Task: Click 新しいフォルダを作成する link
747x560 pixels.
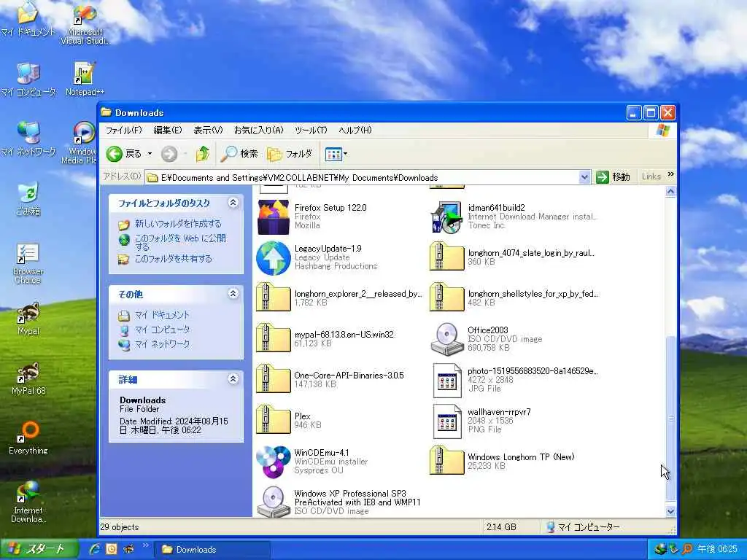Action: [x=178, y=223]
